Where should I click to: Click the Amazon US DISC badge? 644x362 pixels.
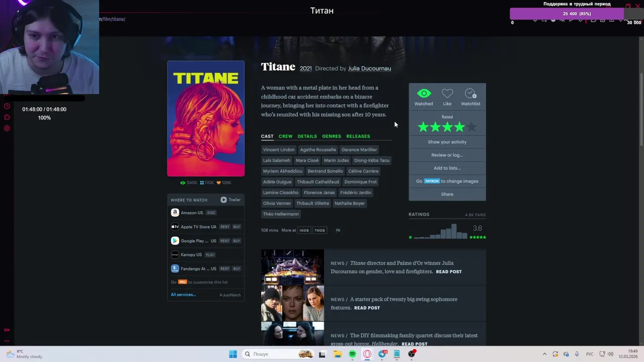211,213
